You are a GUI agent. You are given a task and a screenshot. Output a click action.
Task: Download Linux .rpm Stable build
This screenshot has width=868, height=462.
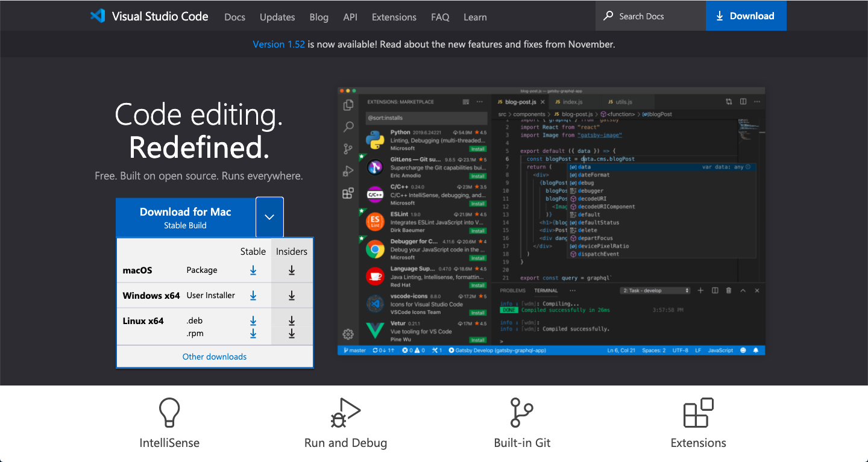tap(253, 334)
